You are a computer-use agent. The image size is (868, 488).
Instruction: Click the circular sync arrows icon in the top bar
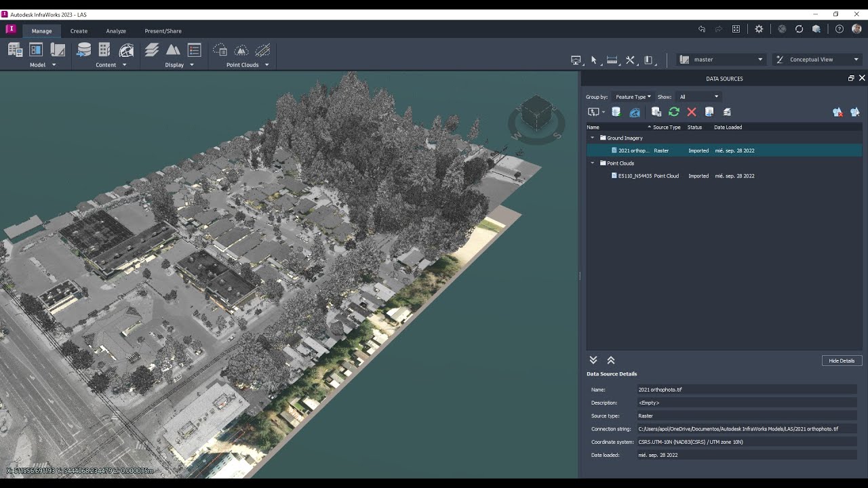tap(799, 29)
